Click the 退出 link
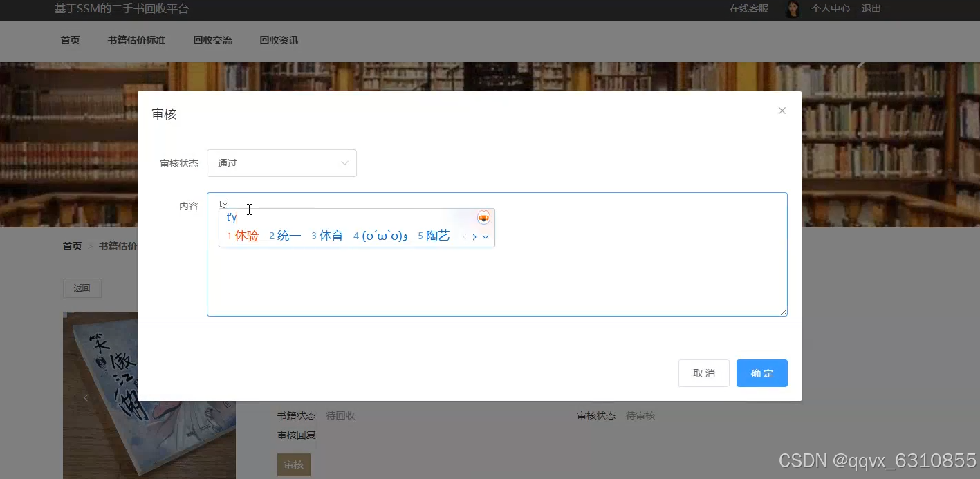 [871, 9]
